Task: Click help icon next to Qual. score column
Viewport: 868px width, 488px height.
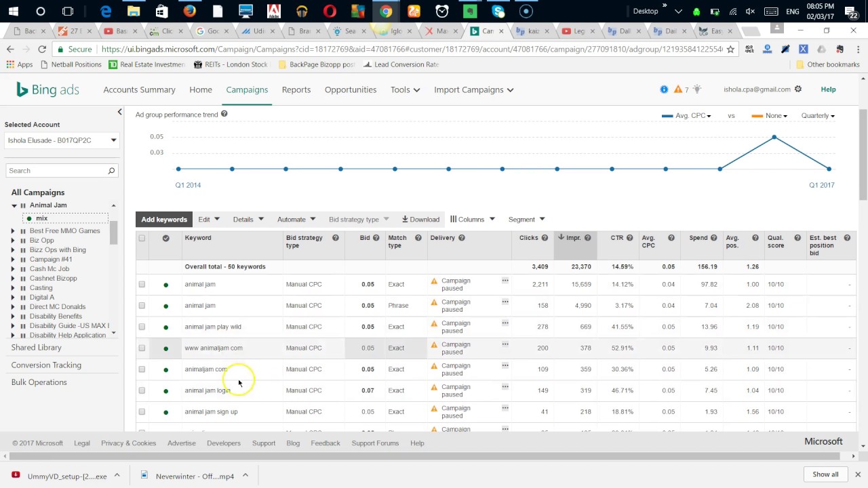Action: (x=797, y=238)
